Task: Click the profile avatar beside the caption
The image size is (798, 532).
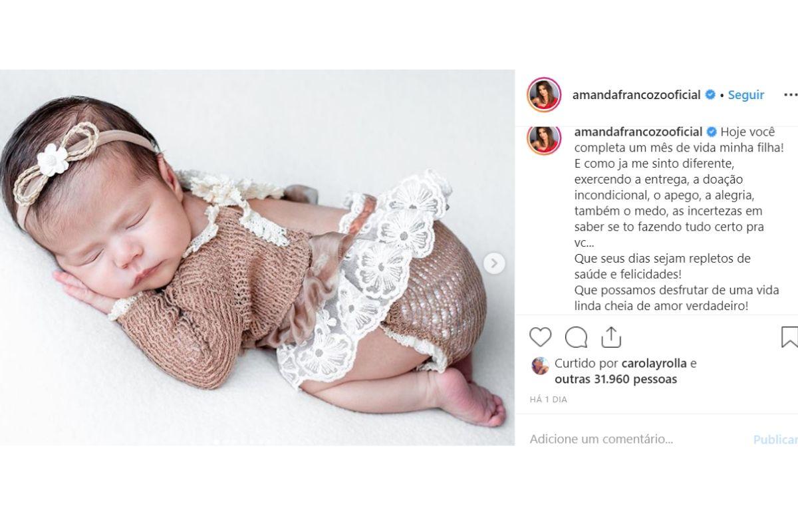Action: tap(544, 139)
